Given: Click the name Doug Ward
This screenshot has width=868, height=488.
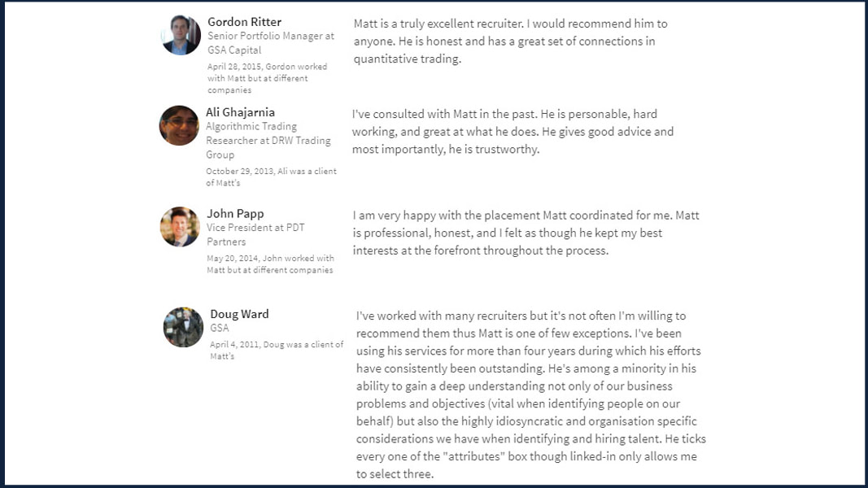Looking at the screenshot, I should 239,314.
